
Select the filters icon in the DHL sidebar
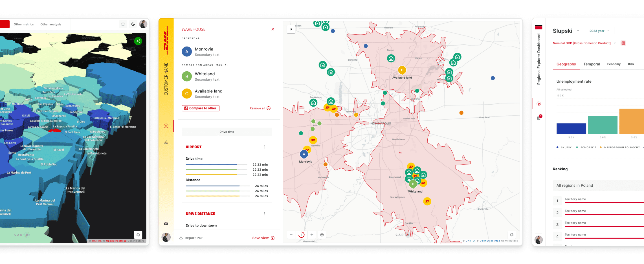(166, 142)
